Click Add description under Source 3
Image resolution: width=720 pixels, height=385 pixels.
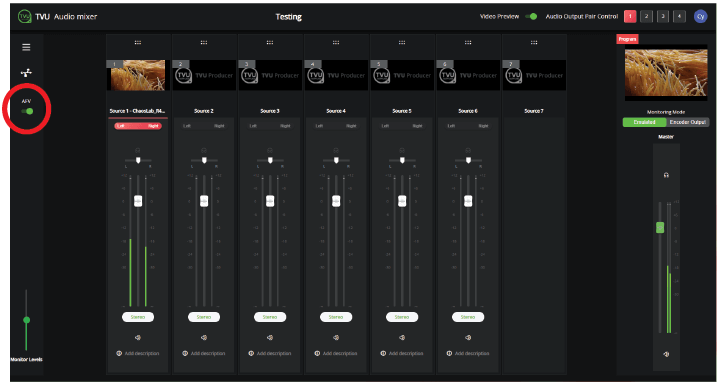click(274, 354)
